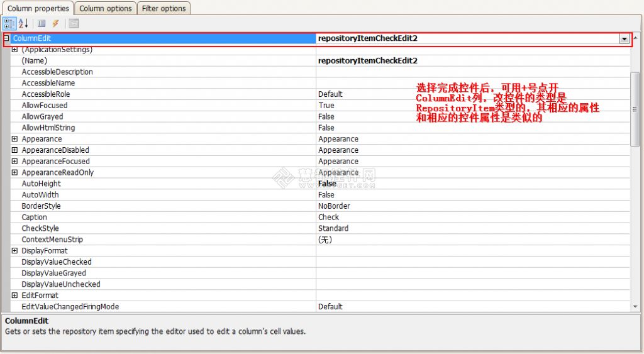Switch to the Column properties tab
644x354 pixels.
coord(38,8)
